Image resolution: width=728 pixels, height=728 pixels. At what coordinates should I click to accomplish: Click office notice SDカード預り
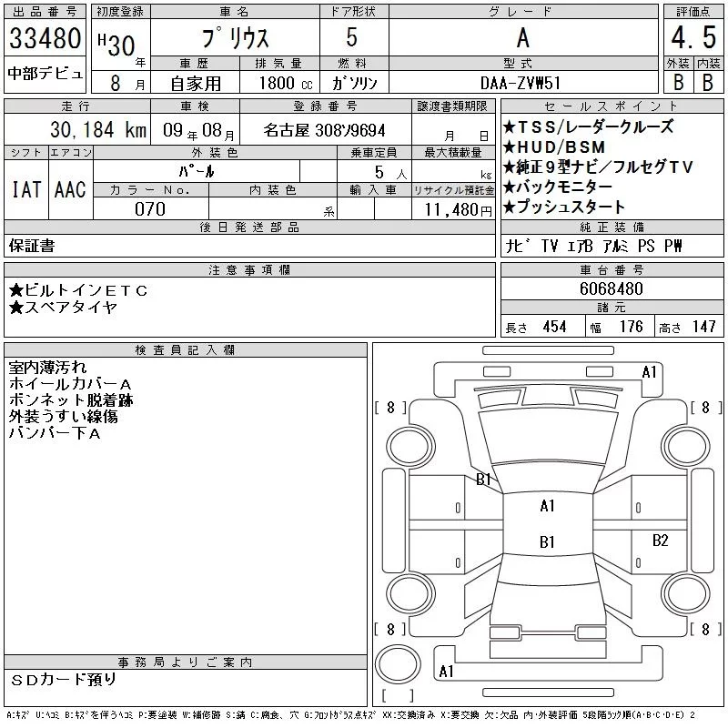coord(64,680)
